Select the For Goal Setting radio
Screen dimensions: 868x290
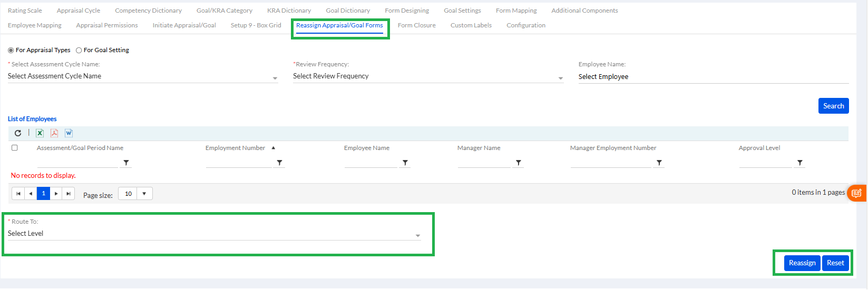pos(79,51)
